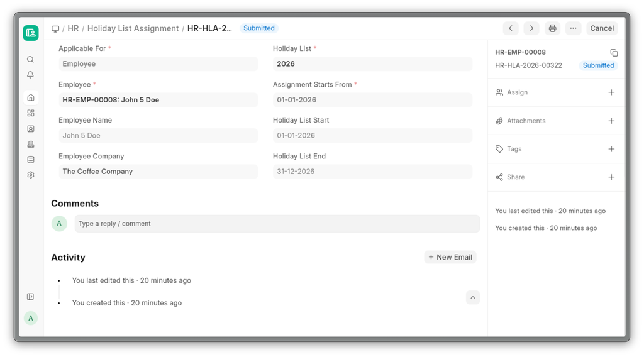
Task: Open the three-dots more options menu
Action: [573, 28]
